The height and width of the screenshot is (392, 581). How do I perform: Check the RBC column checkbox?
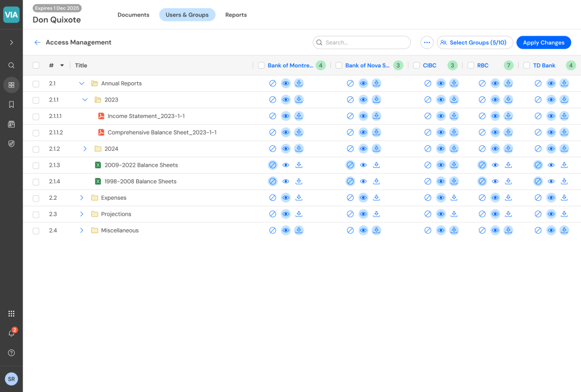(x=470, y=66)
